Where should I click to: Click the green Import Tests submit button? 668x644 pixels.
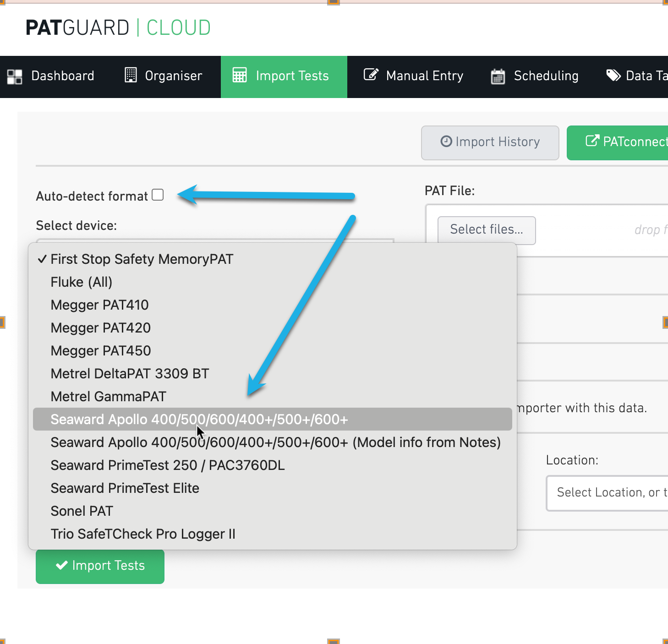click(x=100, y=566)
